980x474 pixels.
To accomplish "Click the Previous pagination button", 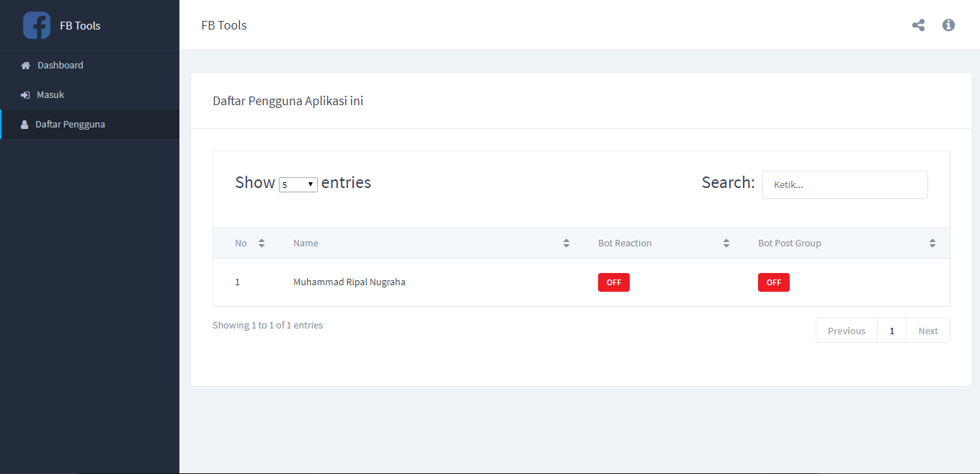I will pyautogui.click(x=846, y=330).
